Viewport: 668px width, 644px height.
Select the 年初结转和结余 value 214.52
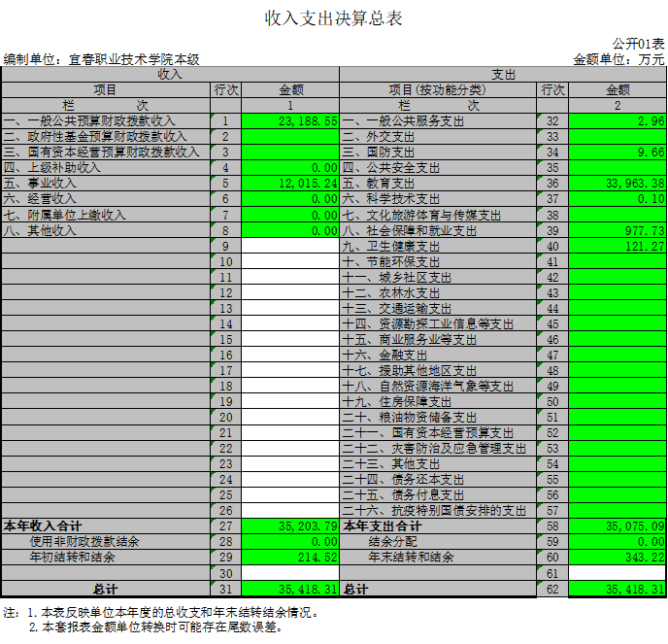coord(290,558)
